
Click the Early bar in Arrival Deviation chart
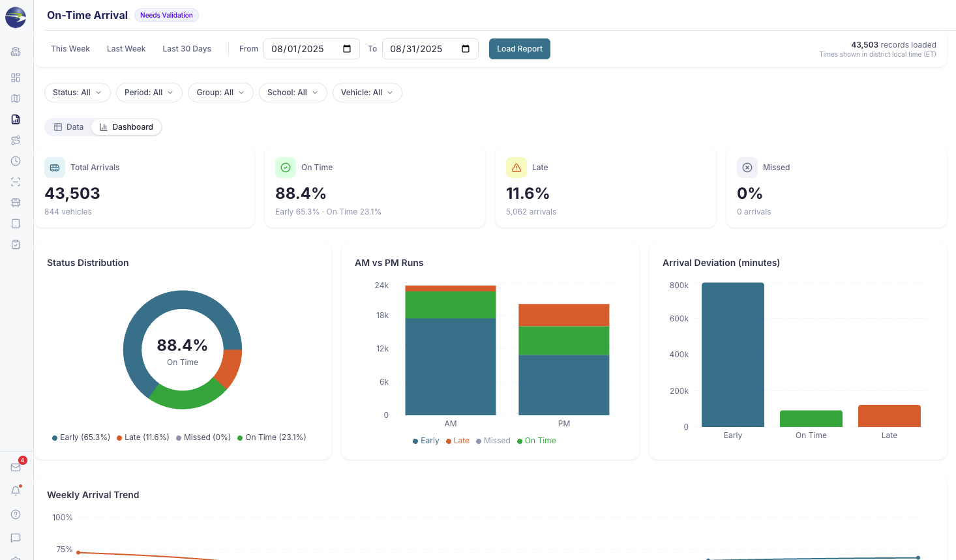point(733,355)
